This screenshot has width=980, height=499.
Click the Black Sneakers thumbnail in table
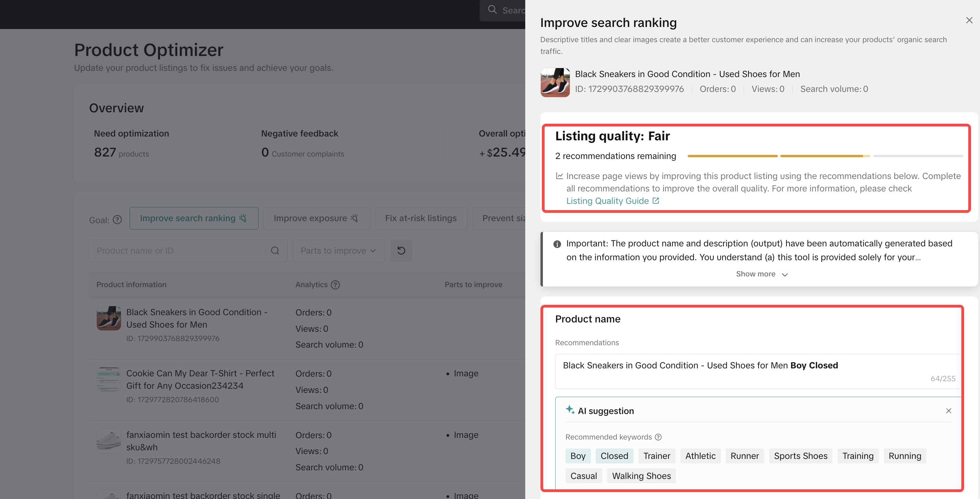point(109,318)
